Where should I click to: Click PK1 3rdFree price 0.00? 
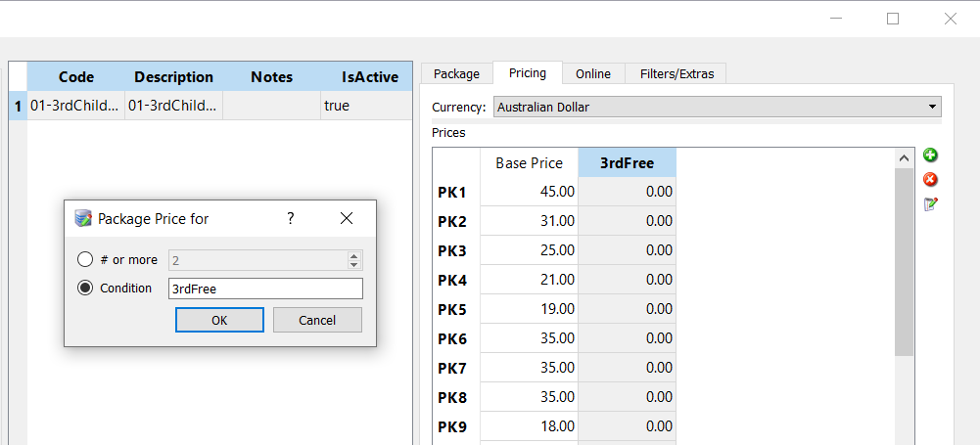[x=628, y=192]
